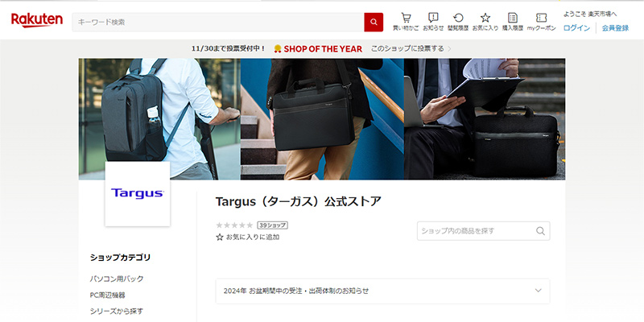Click the right laptop bag banner image
644x322 pixels.
pyautogui.click(x=485, y=119)
